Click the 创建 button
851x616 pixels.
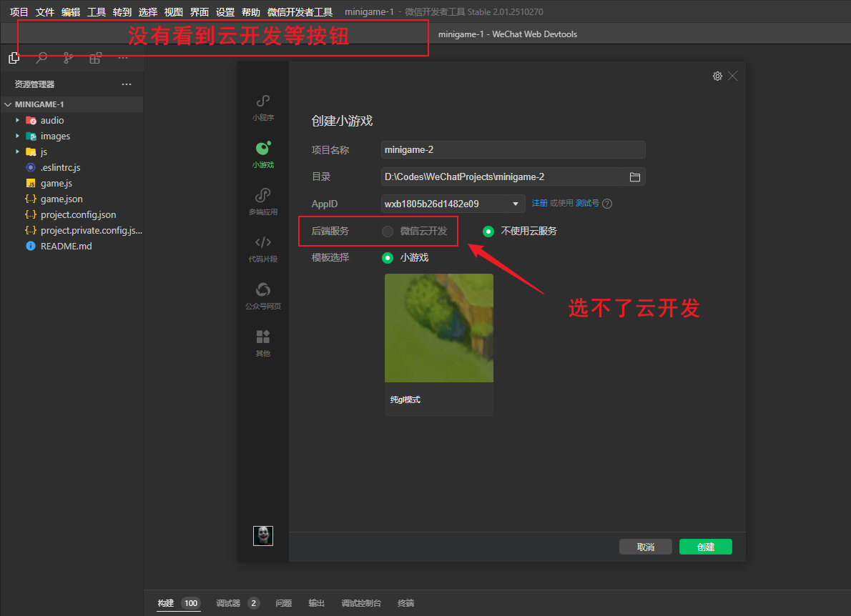(706, 547)
